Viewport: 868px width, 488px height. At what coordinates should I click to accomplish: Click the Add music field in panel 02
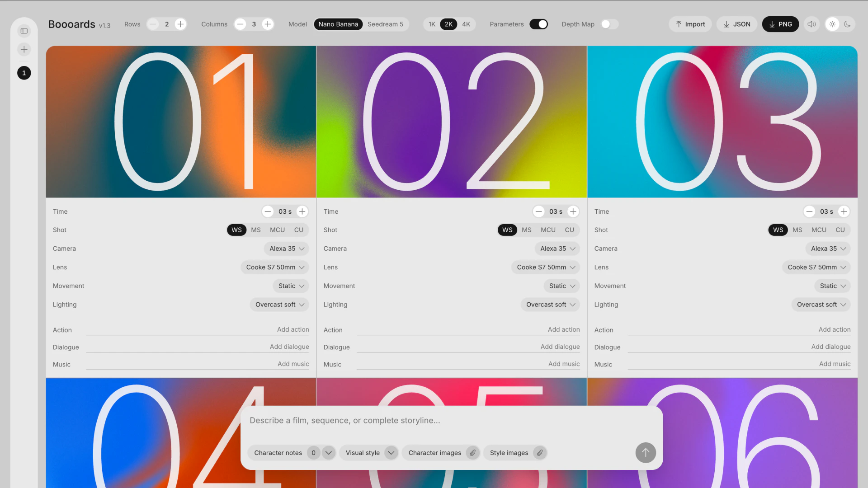click(468, 364)
